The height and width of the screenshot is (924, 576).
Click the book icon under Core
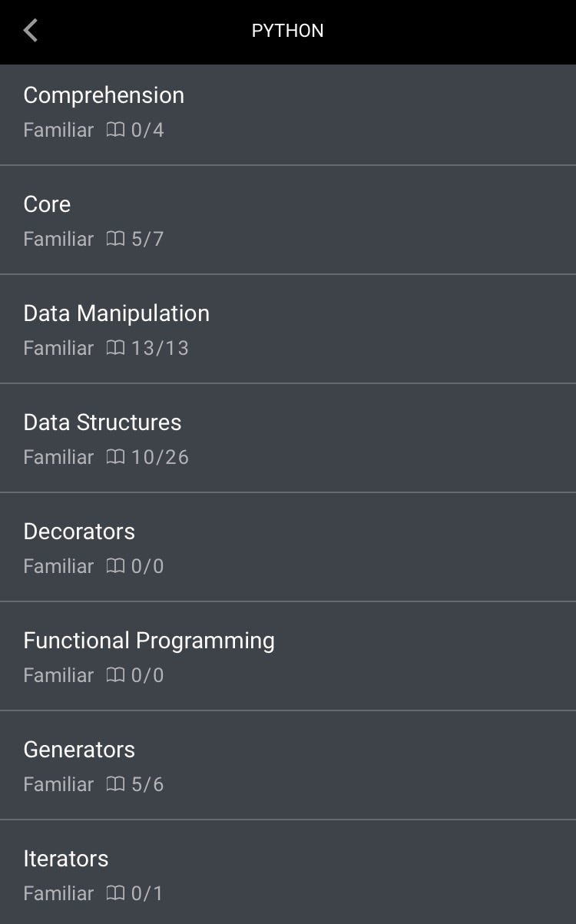click(115, 240)
